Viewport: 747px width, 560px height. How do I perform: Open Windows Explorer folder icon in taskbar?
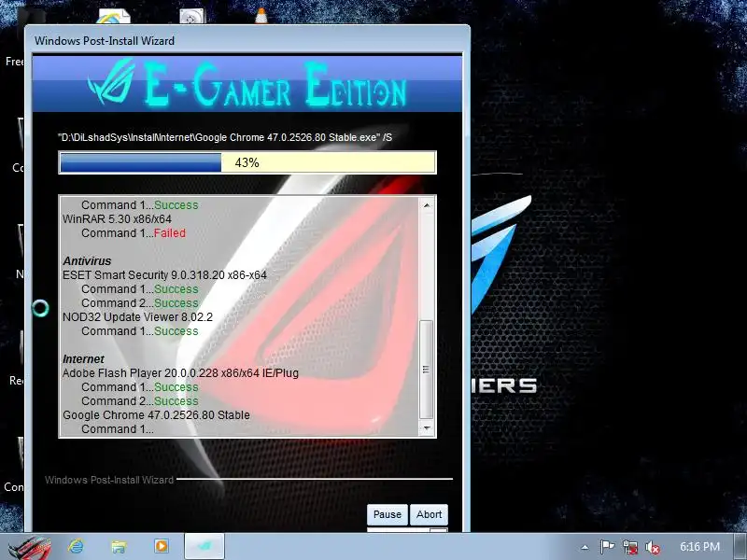click(119, 546)
